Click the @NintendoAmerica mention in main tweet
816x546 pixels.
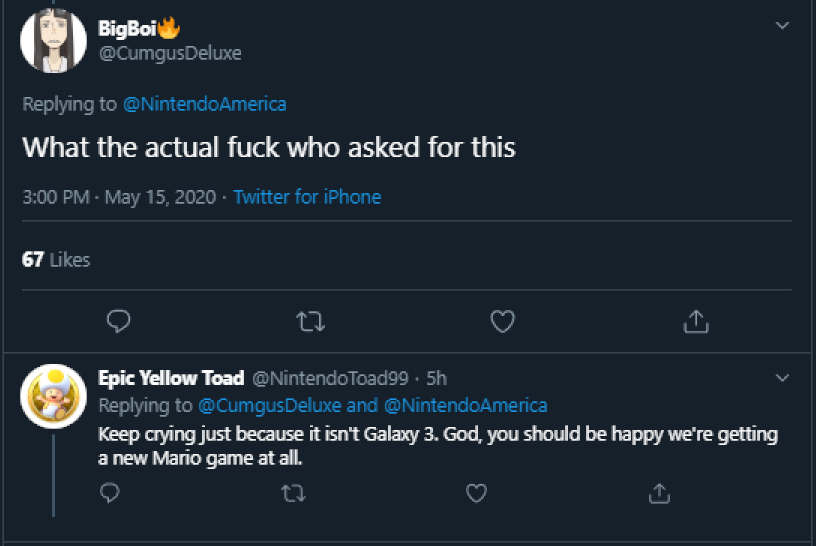pyautogui.click(x=204, y=104)
